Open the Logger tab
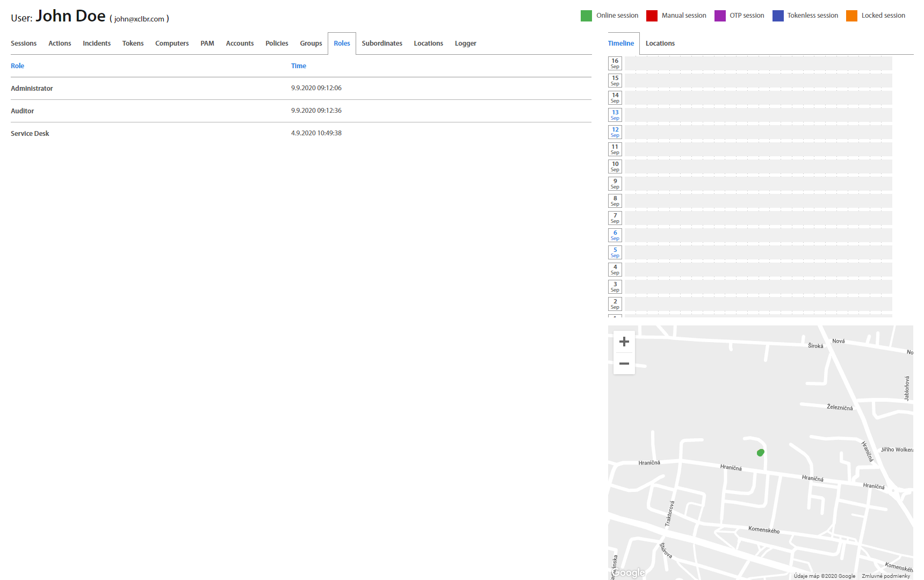The height and width of the screenshot is (580, 924). [465, 44]
